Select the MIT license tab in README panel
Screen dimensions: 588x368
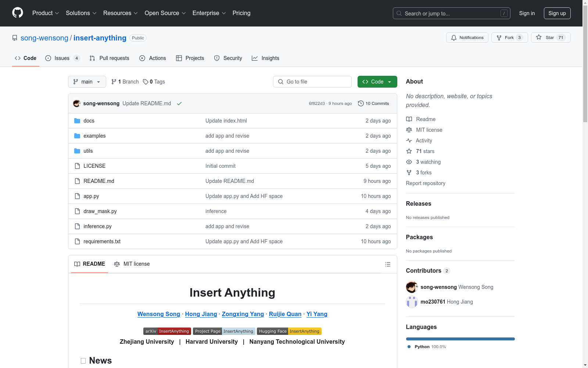click(x=132, y=264)
